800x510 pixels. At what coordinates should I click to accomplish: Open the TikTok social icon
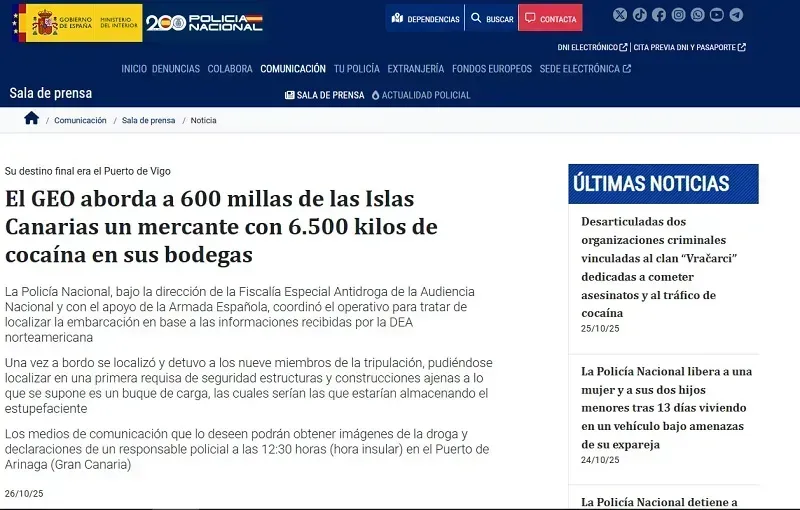(640, 15)
